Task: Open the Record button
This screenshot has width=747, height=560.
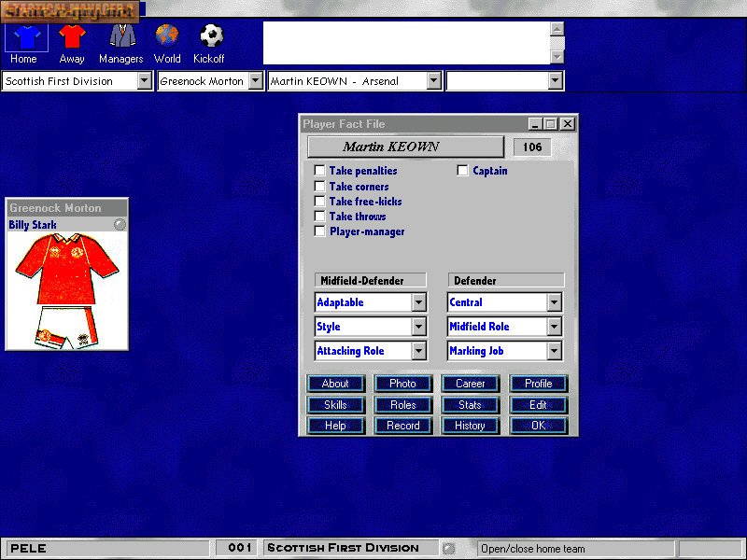Action: [403, 426]
